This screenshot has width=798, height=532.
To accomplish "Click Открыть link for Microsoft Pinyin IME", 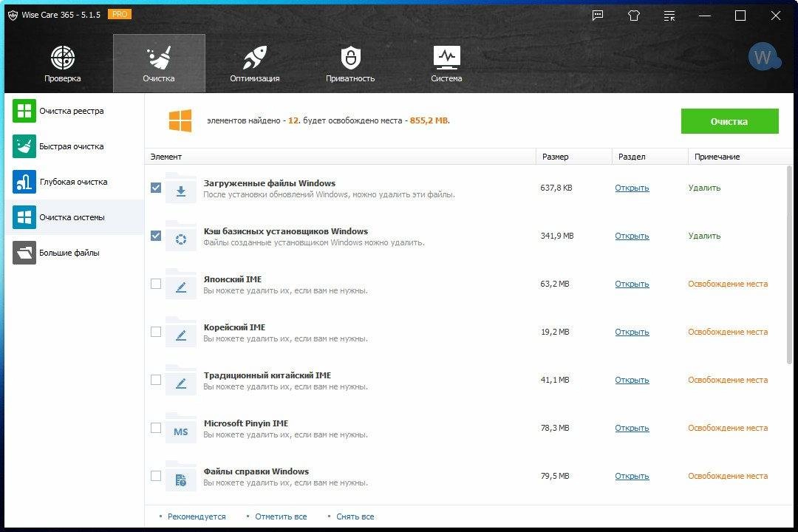I will point(632,428).
